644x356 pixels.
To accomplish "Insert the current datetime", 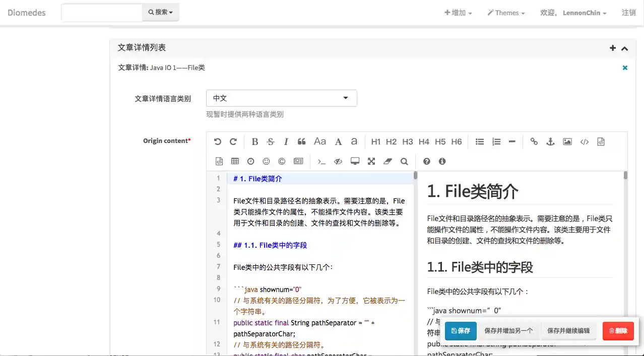I will pos(250,161).
